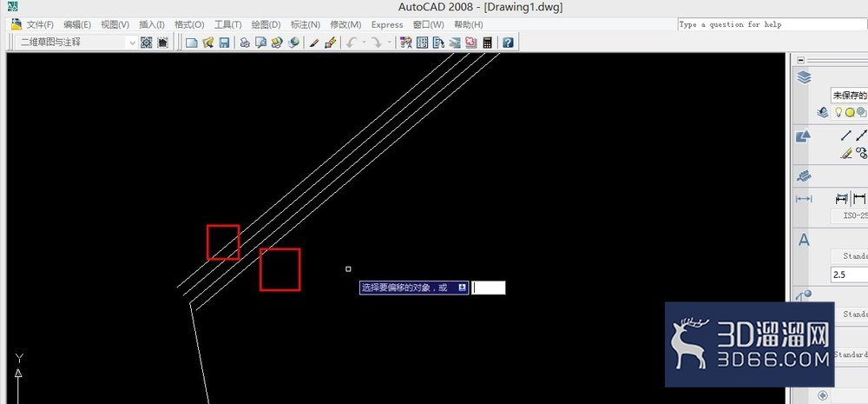Click the dynamic input field beside offset prompt

click(x=488, y=288)
